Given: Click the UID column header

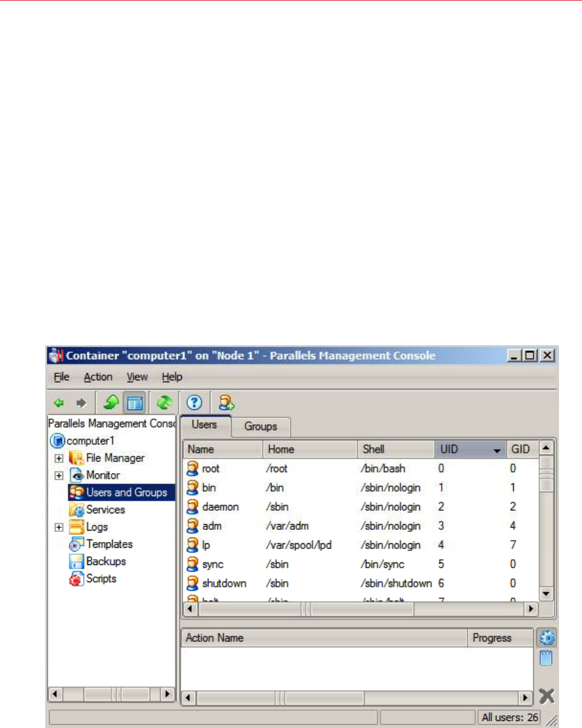Looking at the screenshot, I should coord(470,450).
